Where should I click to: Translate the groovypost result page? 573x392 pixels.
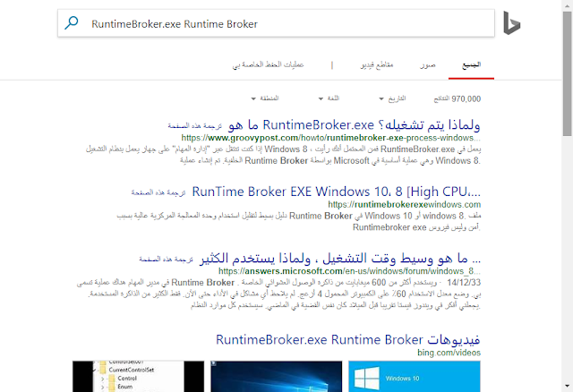tap(195, 125)
